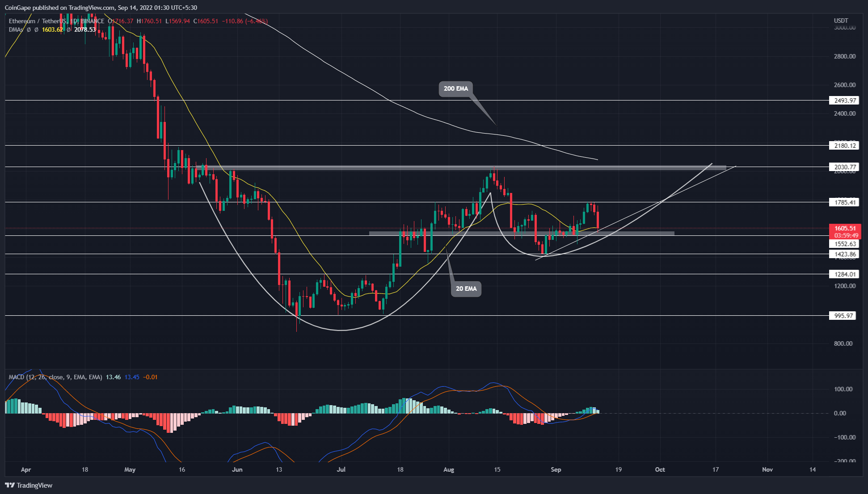Click the MACD value 13.46

point(113,377)
